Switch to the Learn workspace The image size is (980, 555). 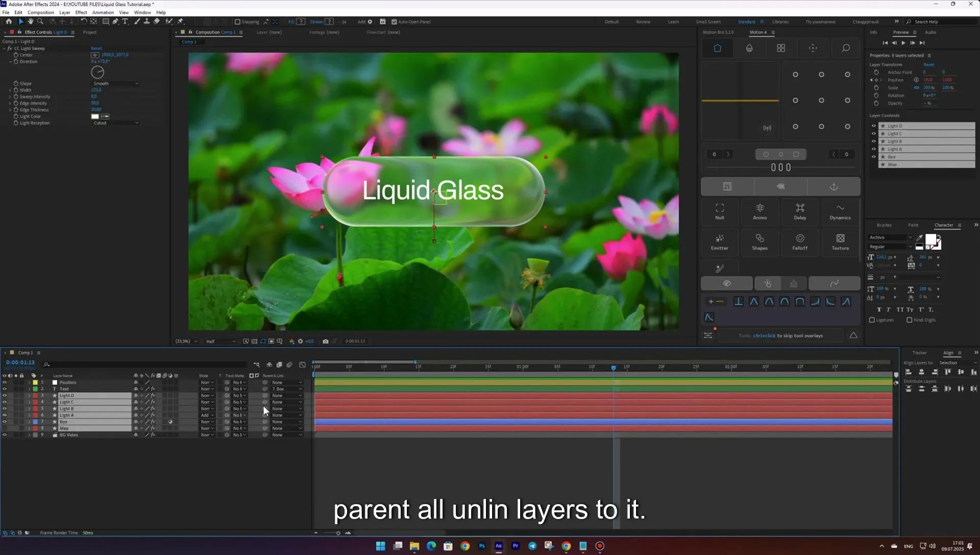(673, 22)
